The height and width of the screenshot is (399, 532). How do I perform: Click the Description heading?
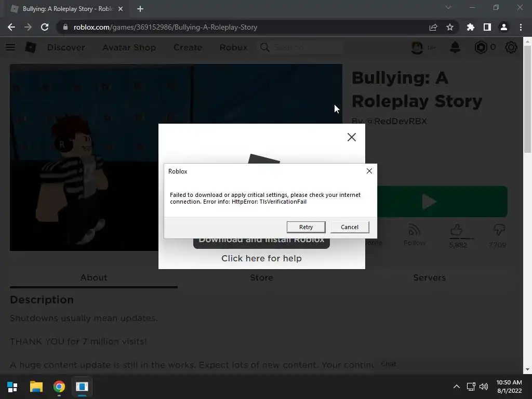pos(42,300)
